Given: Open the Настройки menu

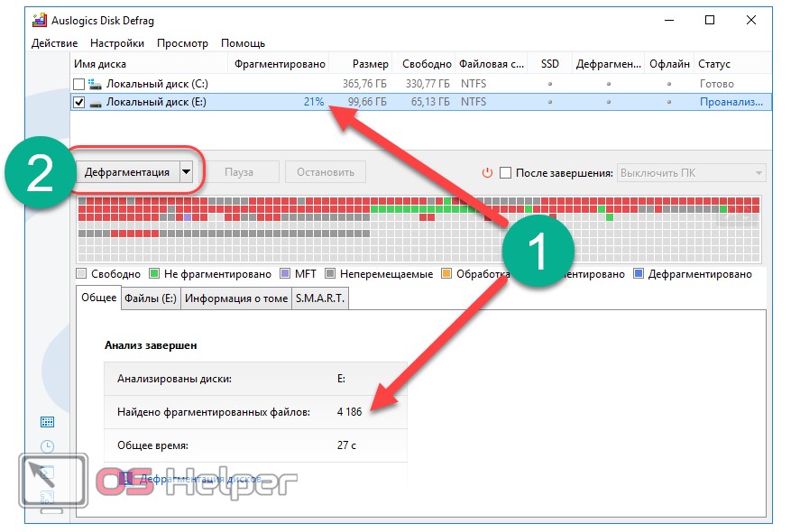Looking at the screenshot, I should [117, 43].
